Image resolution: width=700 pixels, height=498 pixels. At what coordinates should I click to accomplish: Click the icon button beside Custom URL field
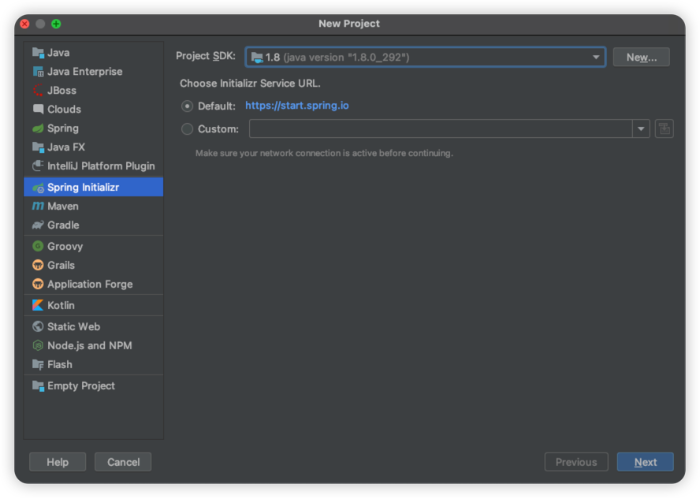(x=664, y=129)
